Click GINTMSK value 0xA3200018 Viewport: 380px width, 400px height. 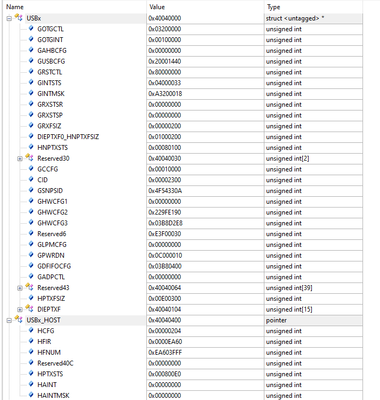tap(165, 94)
